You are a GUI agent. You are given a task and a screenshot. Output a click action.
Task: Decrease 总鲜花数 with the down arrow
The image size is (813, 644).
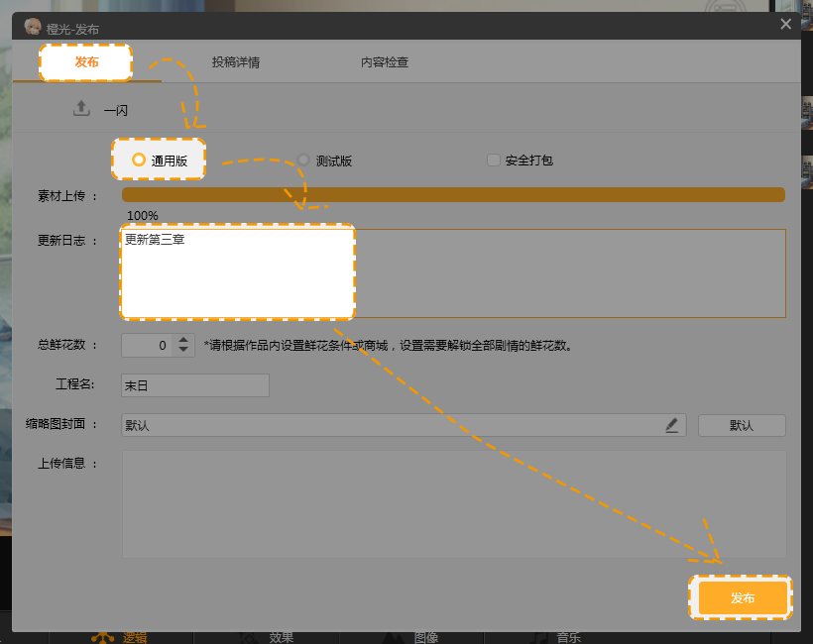[x=182, y=351]
